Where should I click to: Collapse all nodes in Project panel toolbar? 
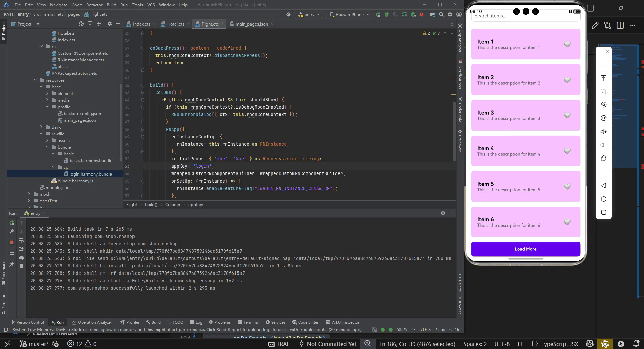click(99, 24)
